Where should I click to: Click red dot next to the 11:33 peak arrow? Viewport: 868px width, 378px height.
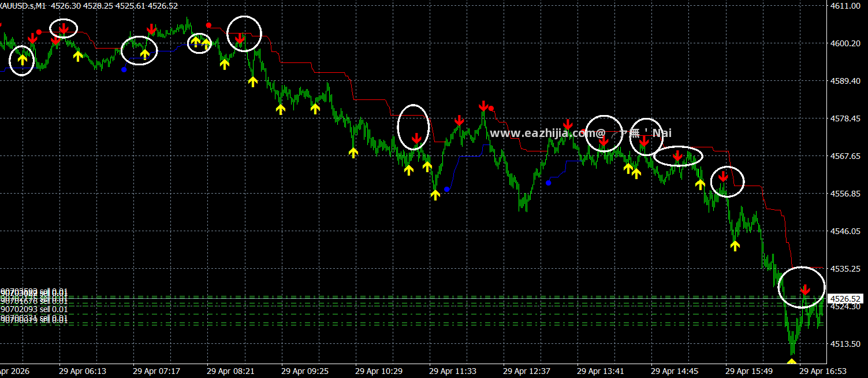491,108
